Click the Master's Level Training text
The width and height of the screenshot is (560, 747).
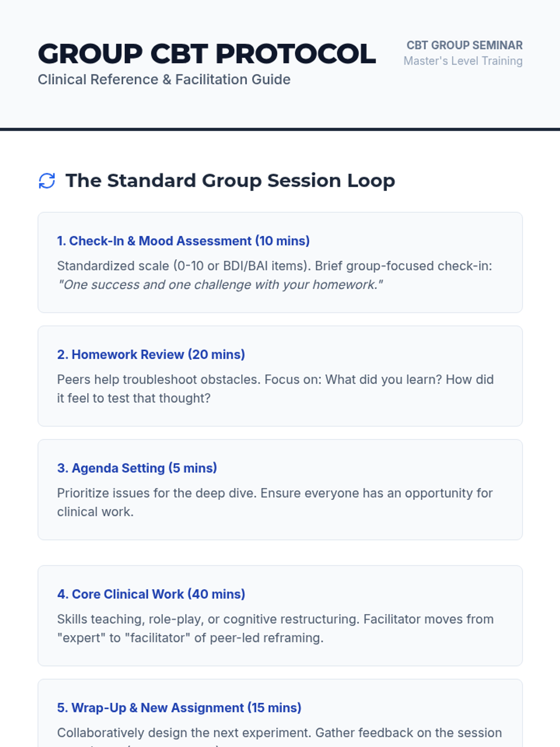(462, 61)
